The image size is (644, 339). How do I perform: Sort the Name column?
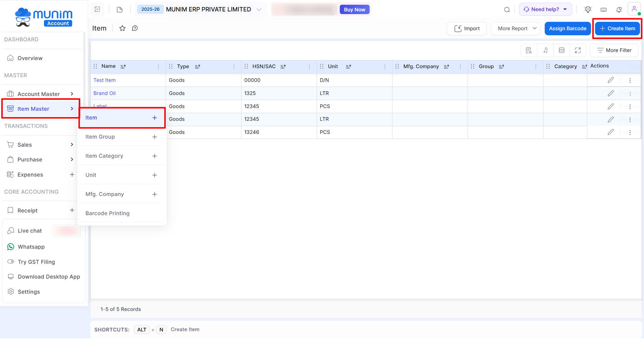pos(123,66)
